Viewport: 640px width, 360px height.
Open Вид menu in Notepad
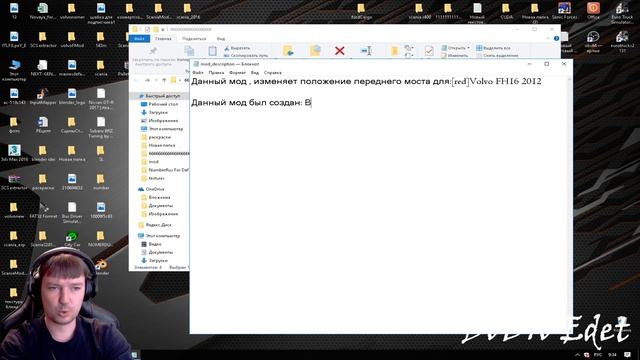(255, 73)
